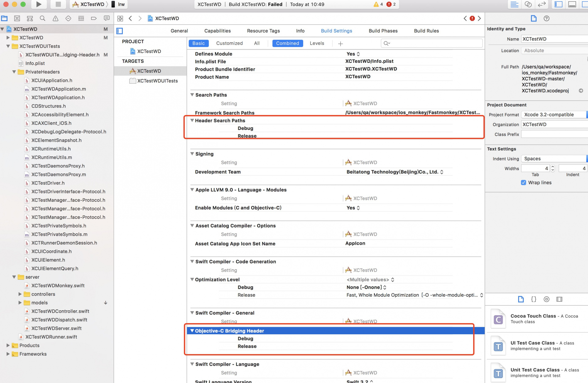Open the Development Team dropdown
Viewport: 588px width, 383px height.
pos(395,172)
